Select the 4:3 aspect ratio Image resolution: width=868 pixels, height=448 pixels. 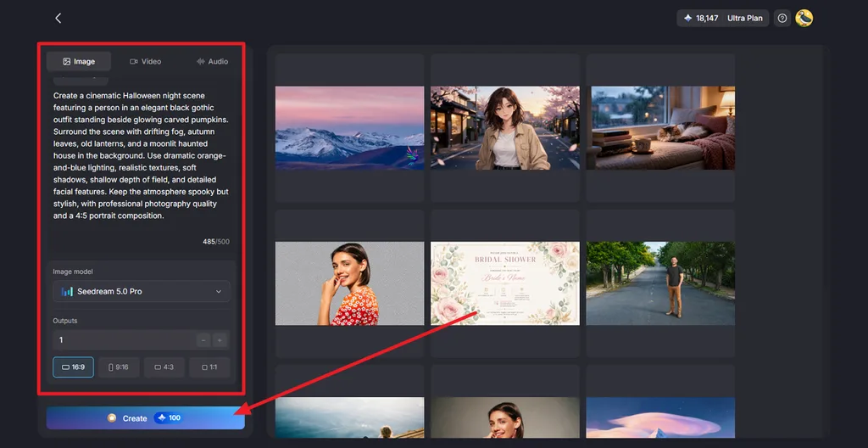[164, 367]
